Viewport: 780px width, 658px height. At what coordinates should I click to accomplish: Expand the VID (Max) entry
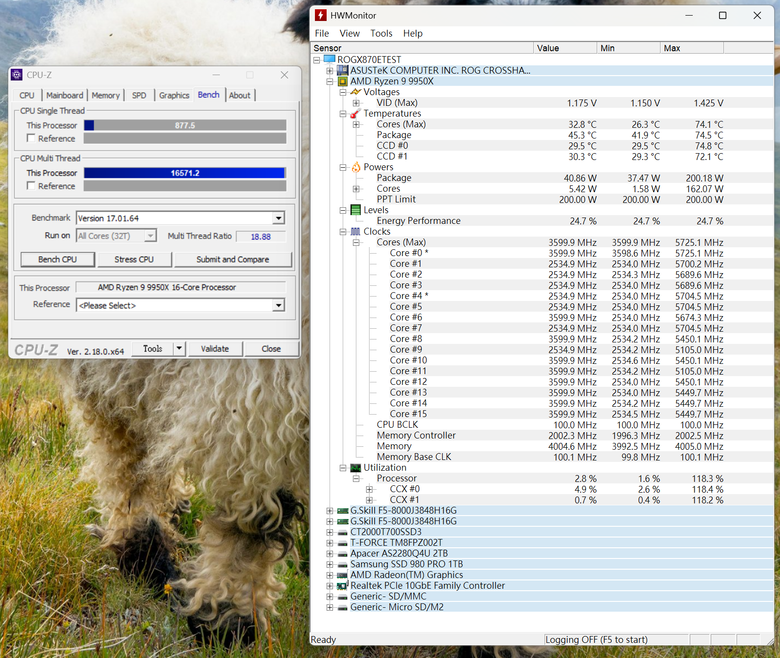356,103
